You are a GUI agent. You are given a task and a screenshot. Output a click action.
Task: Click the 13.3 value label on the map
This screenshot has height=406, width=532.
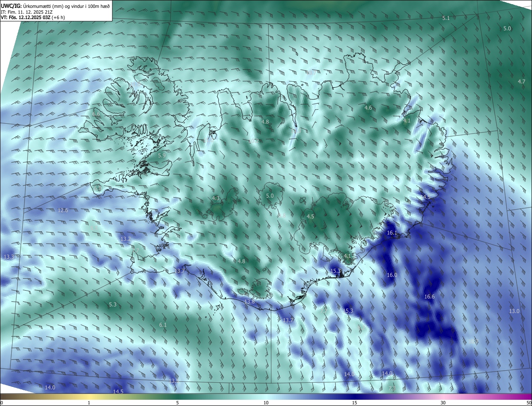[9, 257]
